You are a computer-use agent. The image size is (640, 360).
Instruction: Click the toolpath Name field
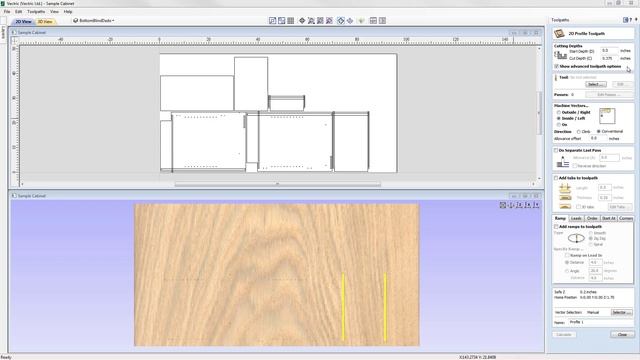coord(600,322)
